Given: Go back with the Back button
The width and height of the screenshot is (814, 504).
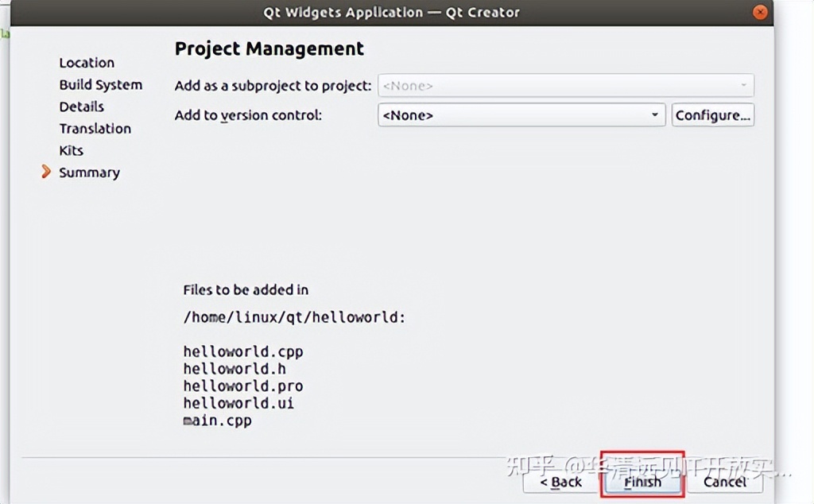Looking at the screenshot, I should 561,482.
